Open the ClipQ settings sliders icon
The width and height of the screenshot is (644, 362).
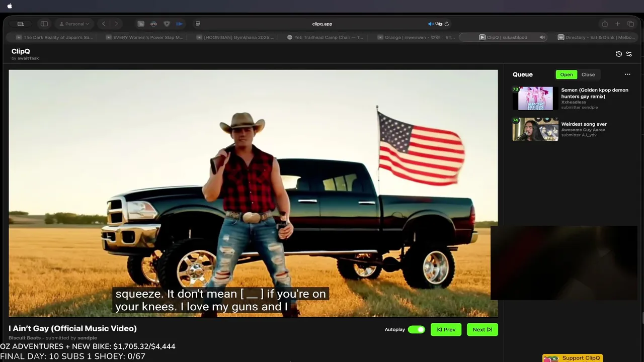(x=629, y=54)
